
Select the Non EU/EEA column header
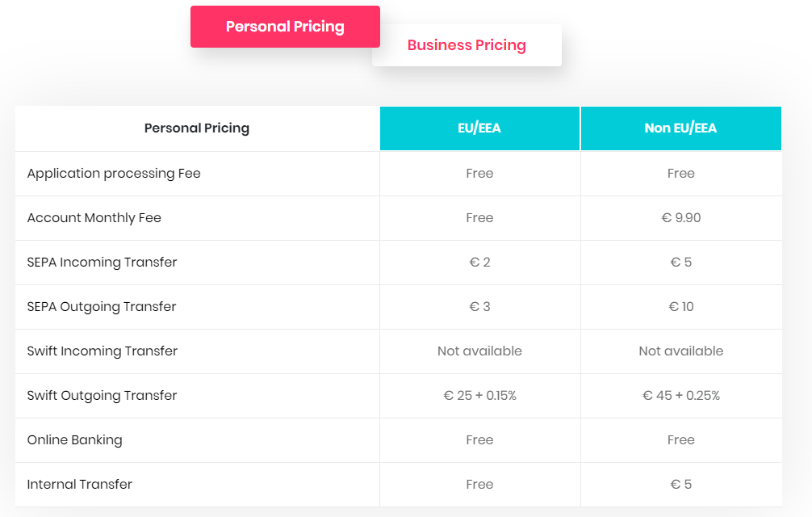pyautogui.click(x=680, y=128)
